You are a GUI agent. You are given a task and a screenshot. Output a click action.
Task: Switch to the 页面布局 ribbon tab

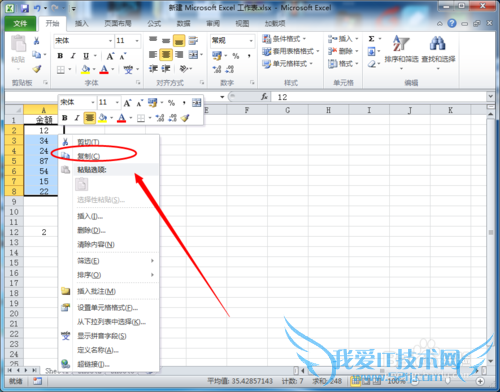pos(118,23)
